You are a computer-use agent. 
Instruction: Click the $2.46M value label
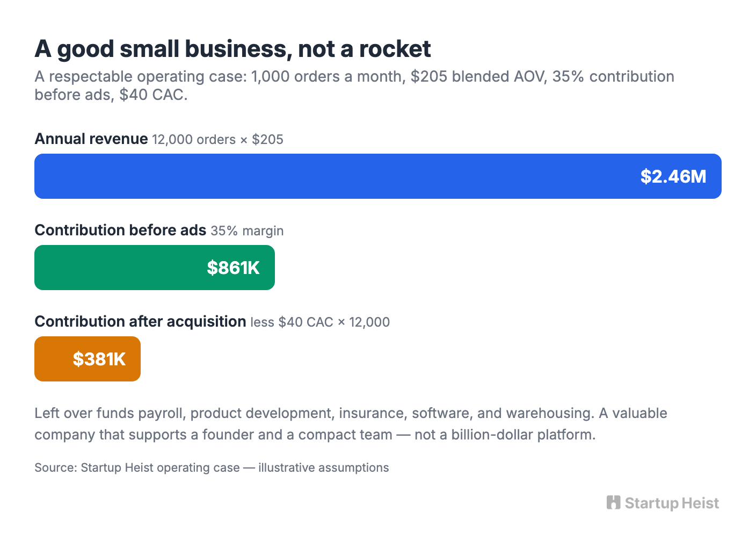pos(673,176)
